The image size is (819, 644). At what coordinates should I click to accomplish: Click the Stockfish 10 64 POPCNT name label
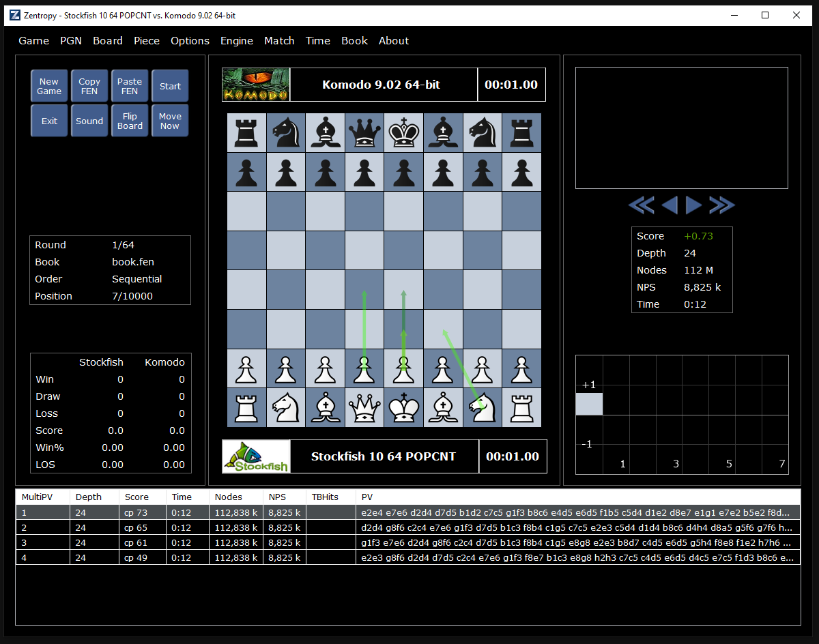[384, 456]
